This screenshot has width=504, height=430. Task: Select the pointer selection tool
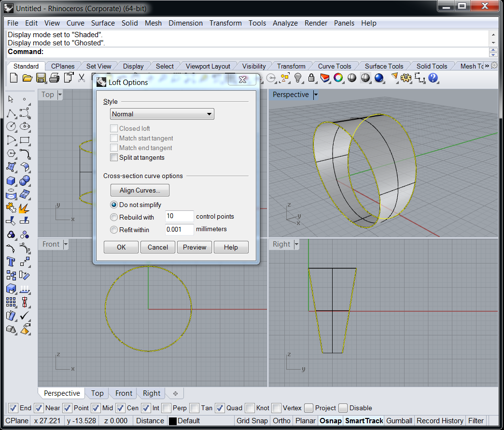pyautogui.click(x=11, y=99)
